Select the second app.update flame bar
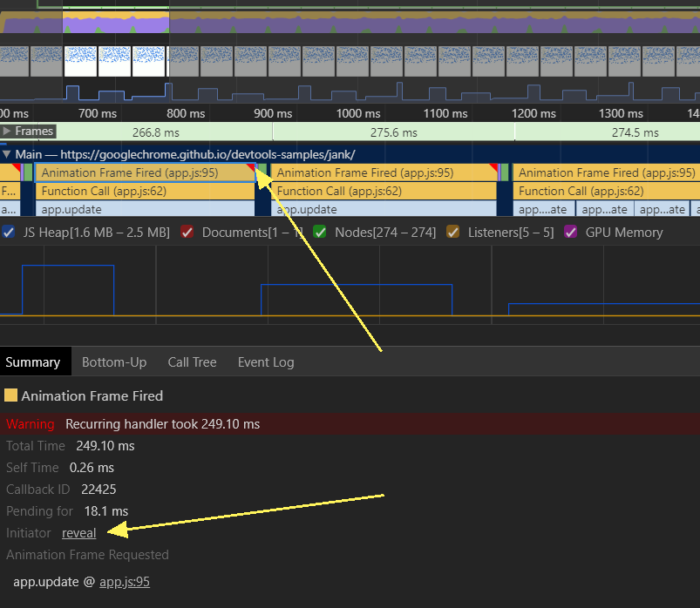This screenshot has width=700, height=608. [x=384, y=209]
